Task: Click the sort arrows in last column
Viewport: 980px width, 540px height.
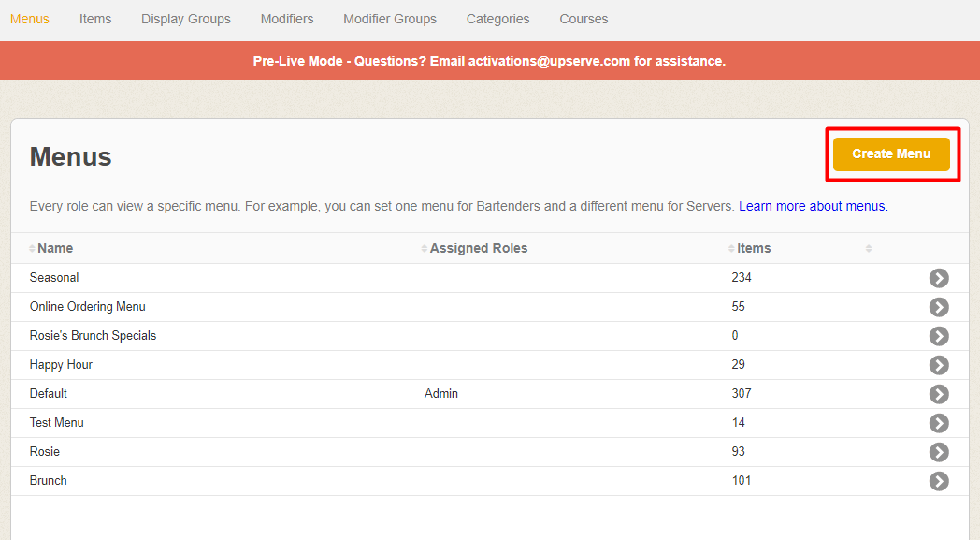Action: pos(869,249)
